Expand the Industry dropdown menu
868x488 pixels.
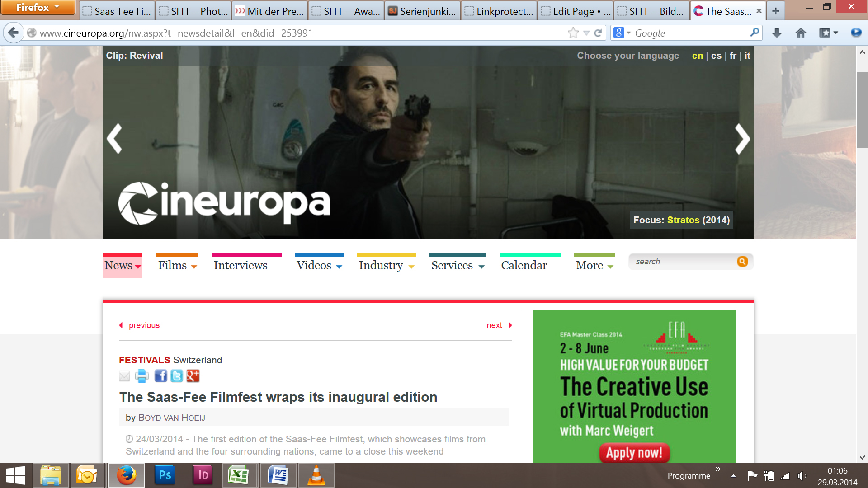(386, 266)
